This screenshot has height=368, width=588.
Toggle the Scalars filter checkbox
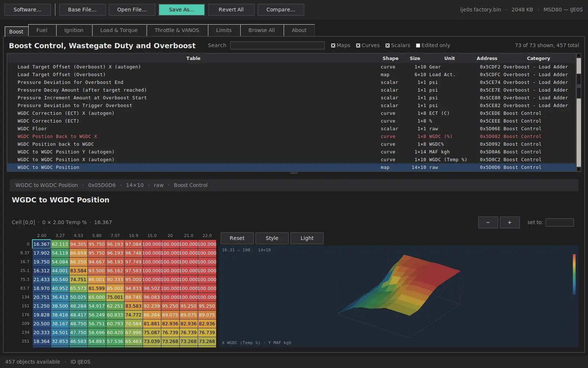387,46
